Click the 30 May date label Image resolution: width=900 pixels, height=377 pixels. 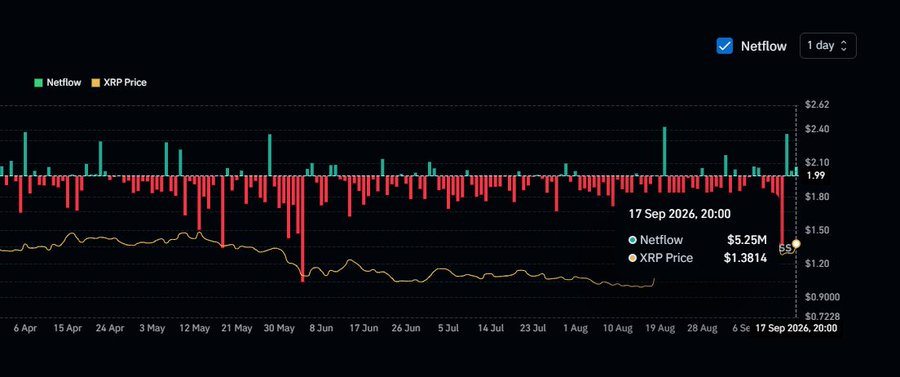point(280,329)
